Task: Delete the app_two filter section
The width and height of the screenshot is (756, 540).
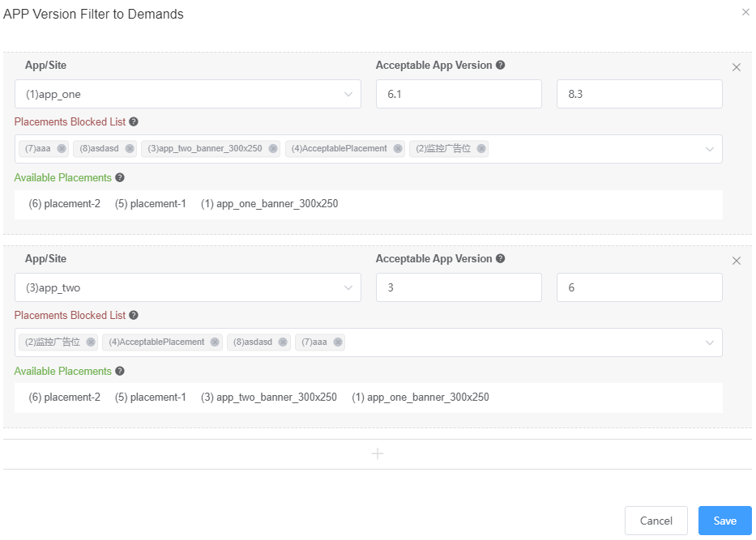Action: point(737,261)
